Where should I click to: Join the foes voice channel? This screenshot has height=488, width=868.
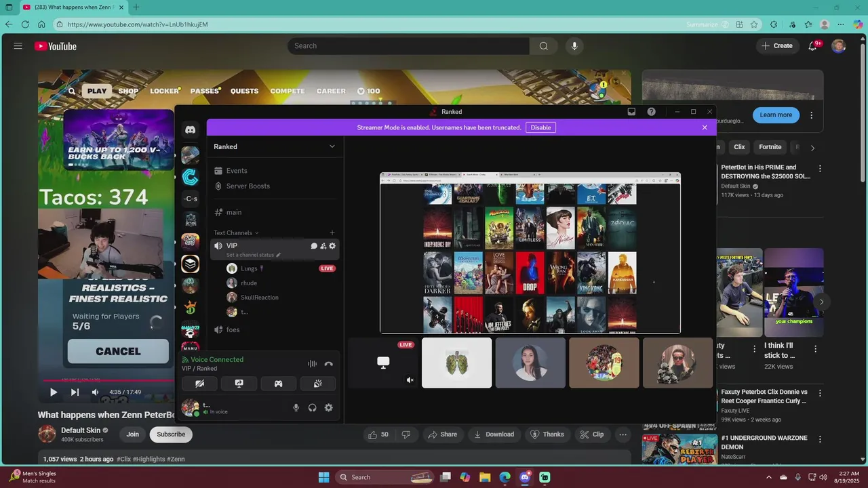pos(275,329)
